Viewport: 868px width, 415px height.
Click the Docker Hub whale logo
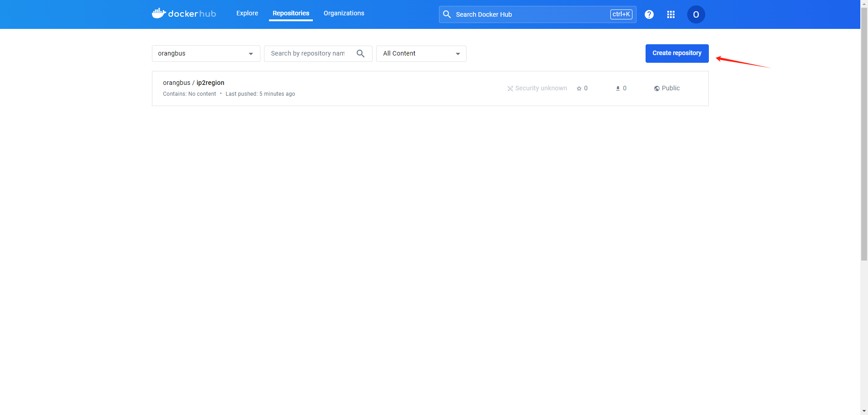(159, 14)
